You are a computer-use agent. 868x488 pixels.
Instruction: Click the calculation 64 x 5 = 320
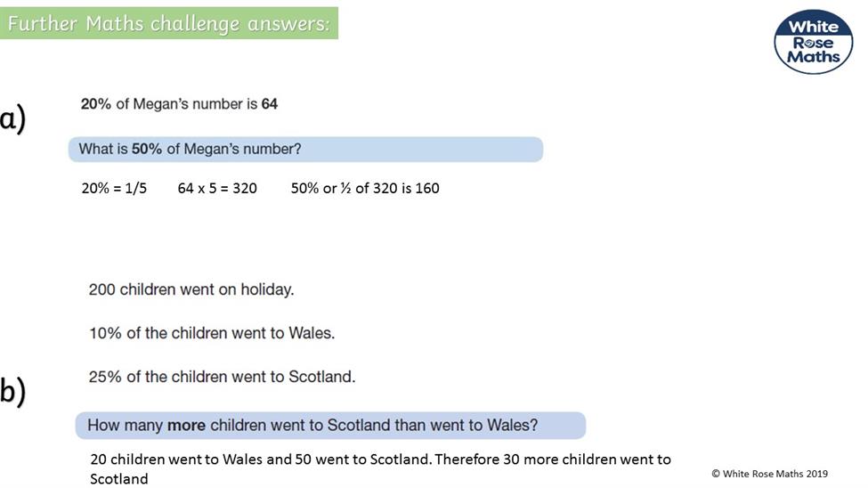tap(217, 188)
